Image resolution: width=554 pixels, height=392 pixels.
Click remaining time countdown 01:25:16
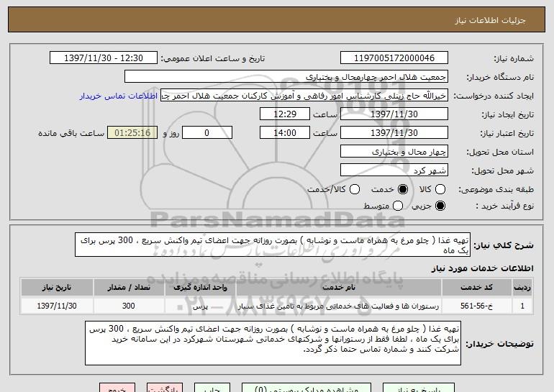pyautogui.click(x=132, y=133)
